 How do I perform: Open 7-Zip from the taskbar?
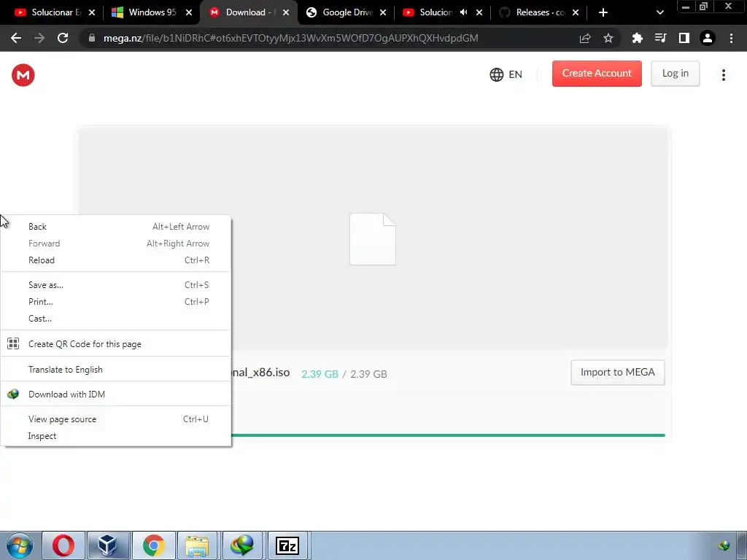tap(287, 545)
